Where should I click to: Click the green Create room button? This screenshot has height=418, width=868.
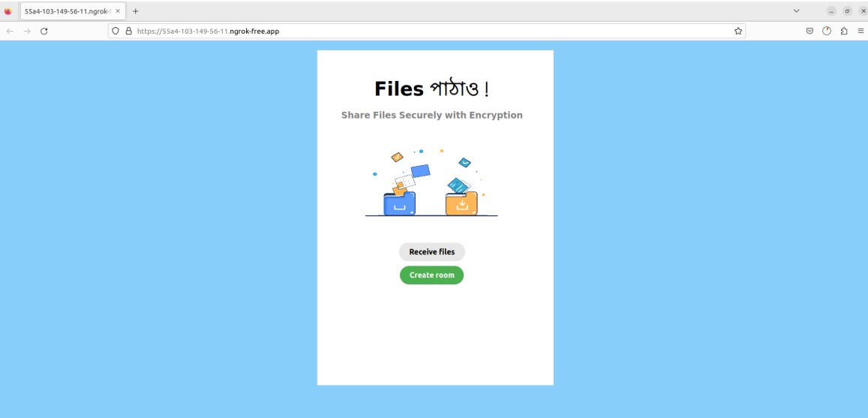click(x=432, y=275)
